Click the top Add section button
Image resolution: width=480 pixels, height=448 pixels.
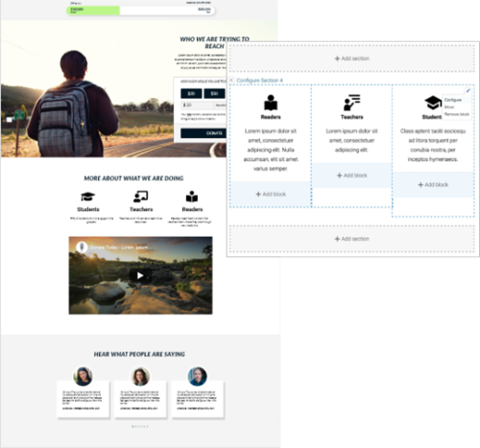coord(352,59)
